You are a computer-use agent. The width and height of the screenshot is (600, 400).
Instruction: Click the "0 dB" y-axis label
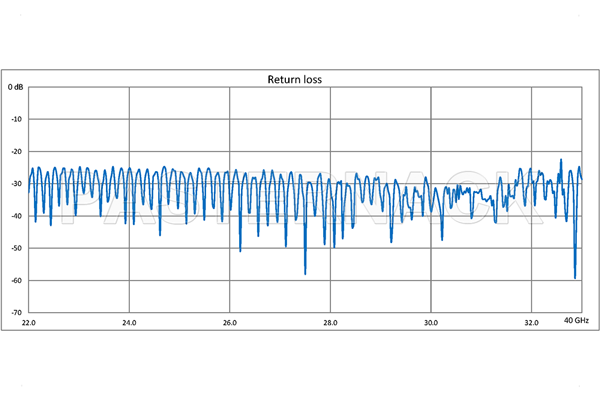pos(16,88)
